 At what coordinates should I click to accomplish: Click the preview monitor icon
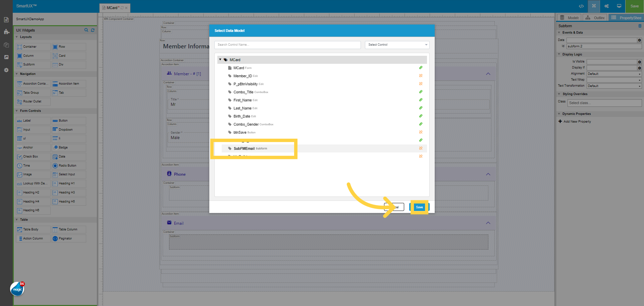coord(619,6)
